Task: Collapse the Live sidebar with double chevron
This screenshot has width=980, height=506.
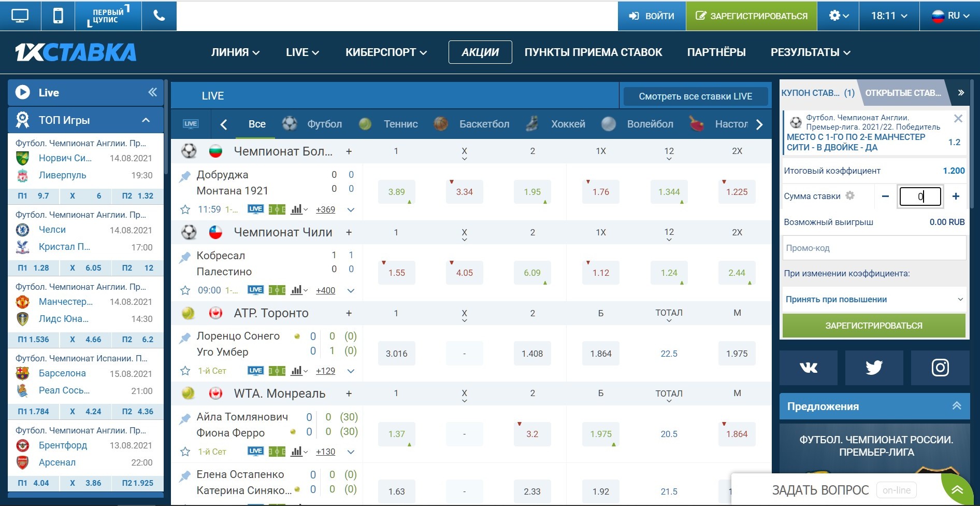Action: pos(152,92)
